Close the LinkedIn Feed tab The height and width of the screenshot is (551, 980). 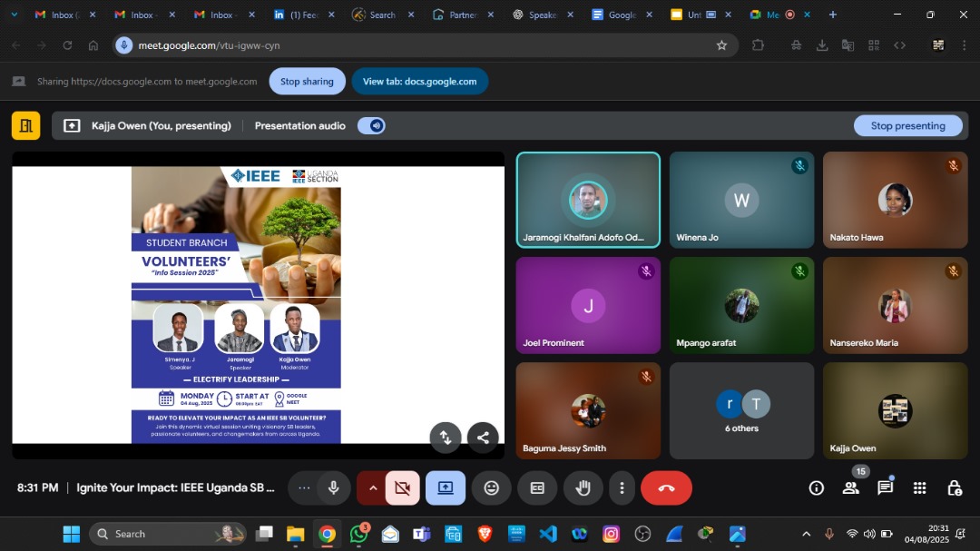pyautogui.click(x=331, y=15)
